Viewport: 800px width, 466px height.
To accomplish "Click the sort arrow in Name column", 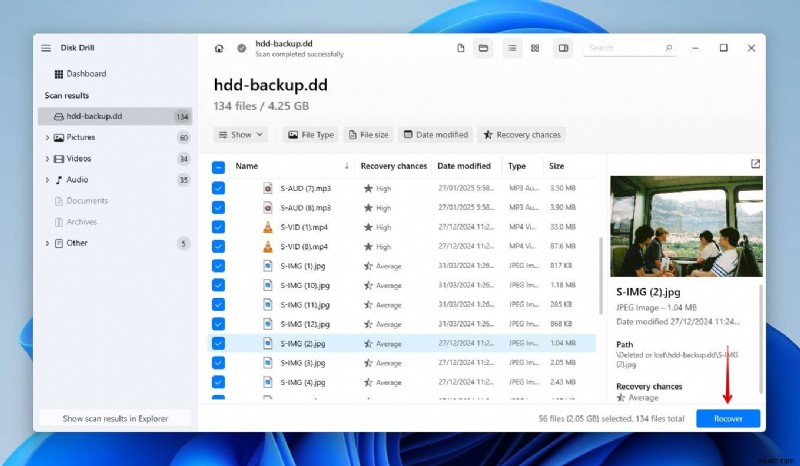I will (346, 166).
